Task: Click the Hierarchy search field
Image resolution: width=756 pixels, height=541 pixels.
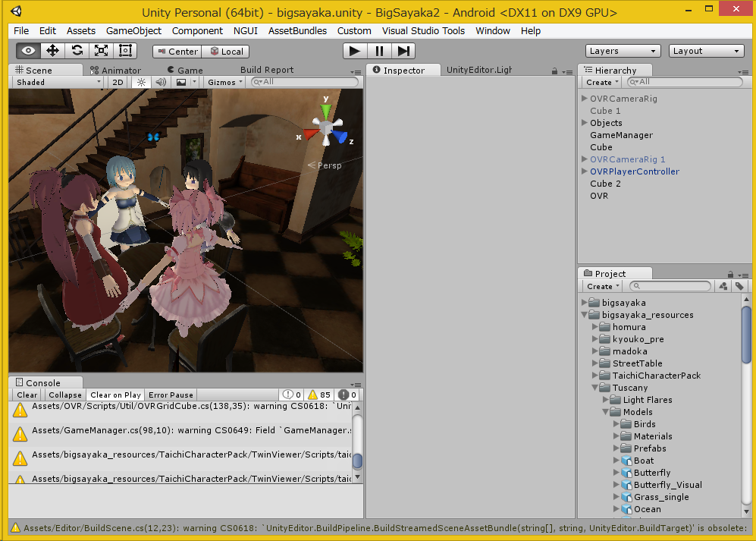Action: coord(685,82)
